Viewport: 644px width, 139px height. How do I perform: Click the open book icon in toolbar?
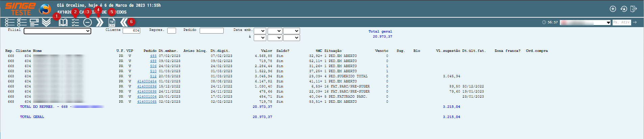[x=63, y=22]
